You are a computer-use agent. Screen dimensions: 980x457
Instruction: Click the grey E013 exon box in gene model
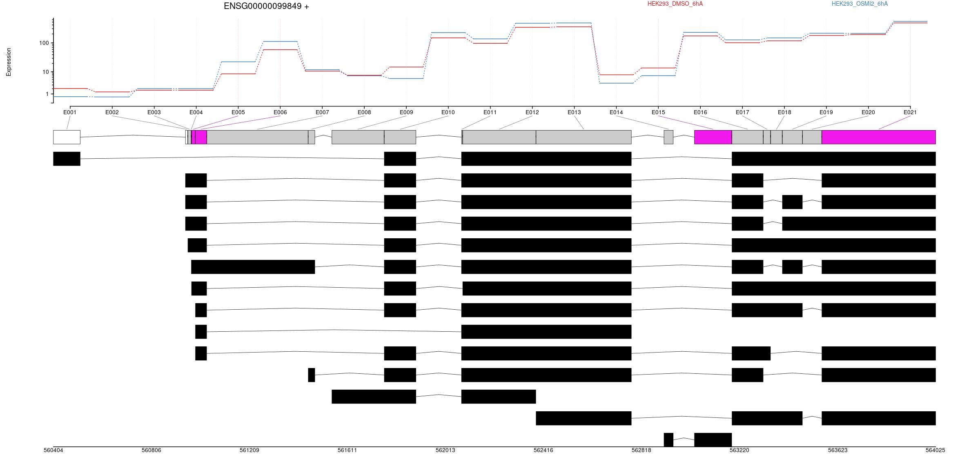584,137
